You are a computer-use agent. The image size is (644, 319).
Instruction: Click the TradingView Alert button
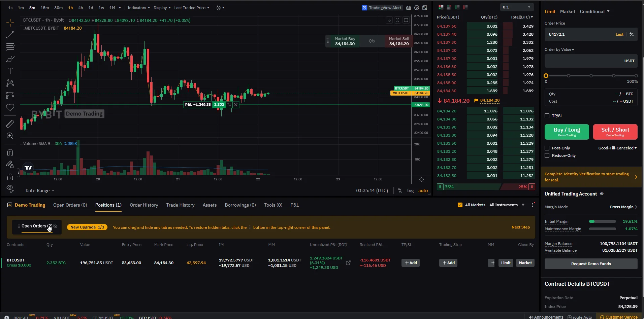click(x=382, y=8)
